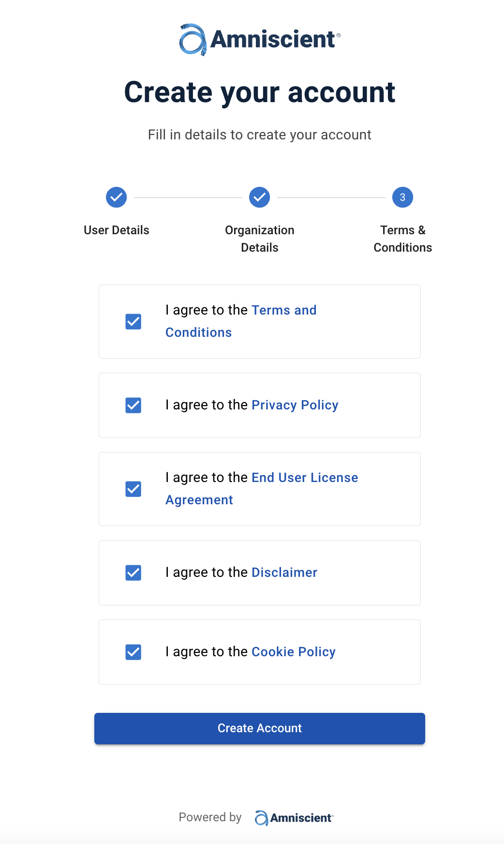The height and width of the screenshot is (844, 504).
Task: Click the Amniscient logo at top
Action: [x=260, y=39]
